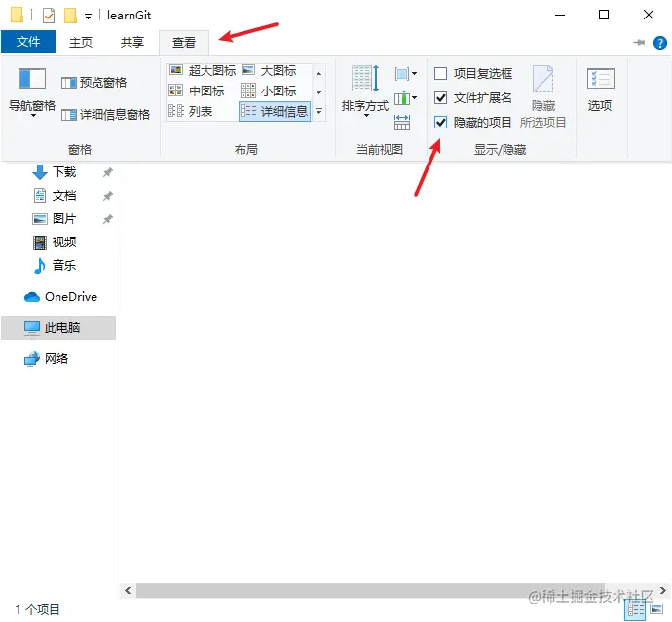Image resolution: width=672 pixels, height=622 pixels.
Task: Select the 查看 ribbon tab
Action: (x=184, y=43)
